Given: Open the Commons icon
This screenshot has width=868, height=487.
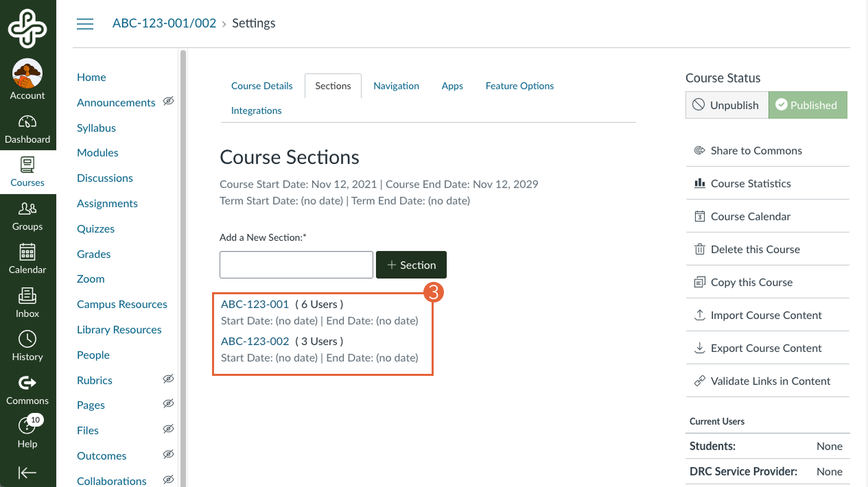Looking at the screenshot, I should 27,388.
